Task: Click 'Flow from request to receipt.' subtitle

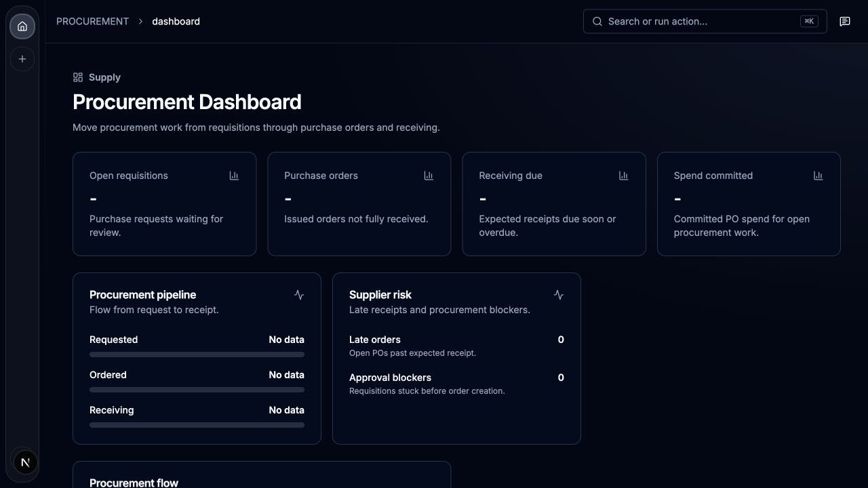Action: tap(154, 310)
